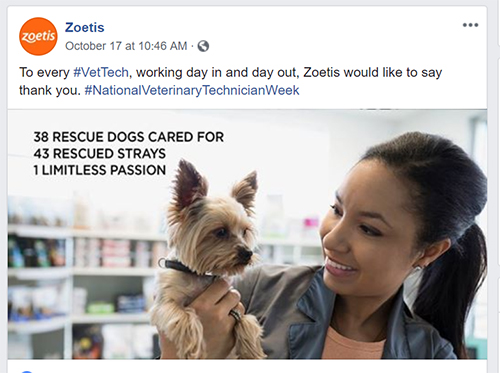Image resolution: width=500 pixels, height=373 pixels.
Task: Click the globe public privacy icon
Action: point(203,46)
